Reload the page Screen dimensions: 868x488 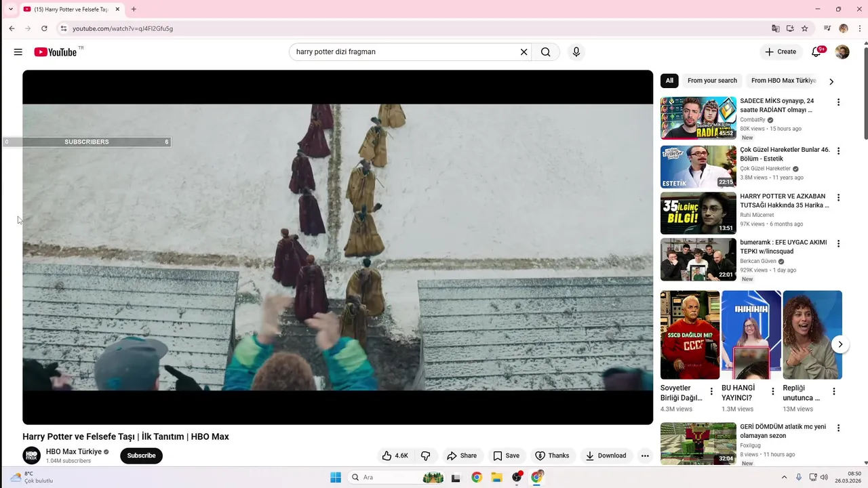44,28
